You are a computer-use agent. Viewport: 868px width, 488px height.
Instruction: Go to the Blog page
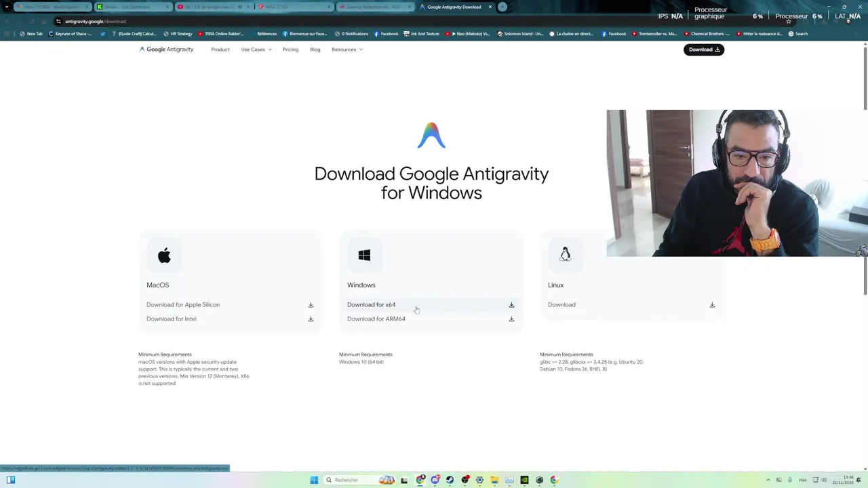click(x=315, y=49)
